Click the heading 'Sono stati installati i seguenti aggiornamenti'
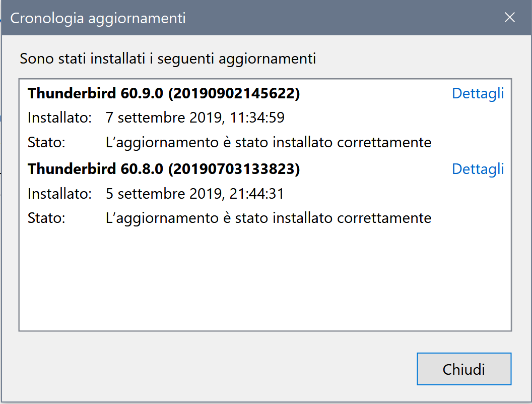This screenshot has width=532, height=404. coord(168,59)
